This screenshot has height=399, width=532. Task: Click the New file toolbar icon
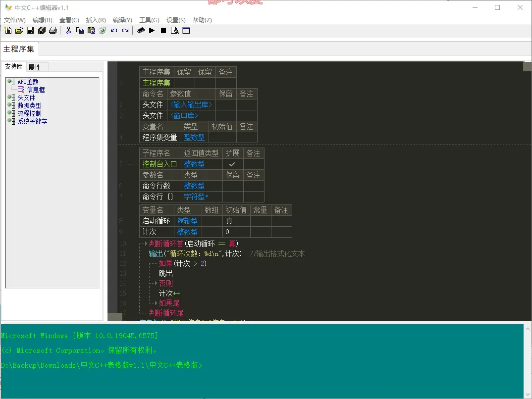[x=7, y=31]
